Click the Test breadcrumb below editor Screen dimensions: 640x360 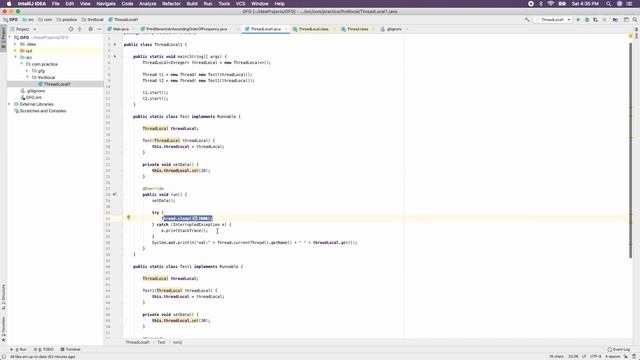click(161, 342)
